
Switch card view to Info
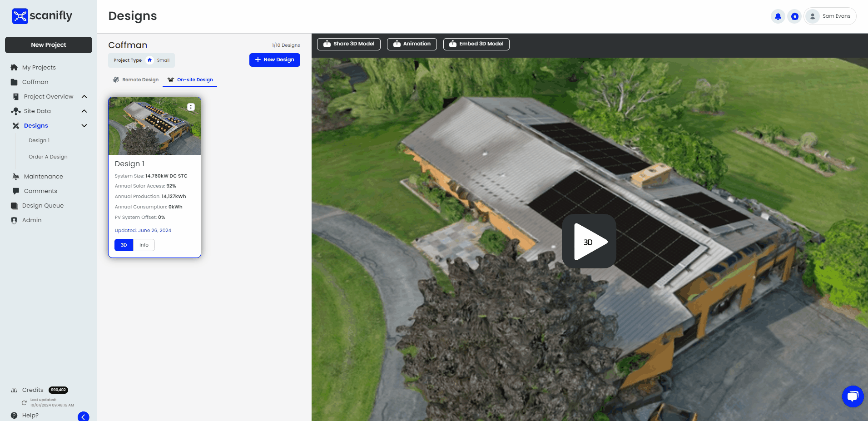tap(144, 245)
